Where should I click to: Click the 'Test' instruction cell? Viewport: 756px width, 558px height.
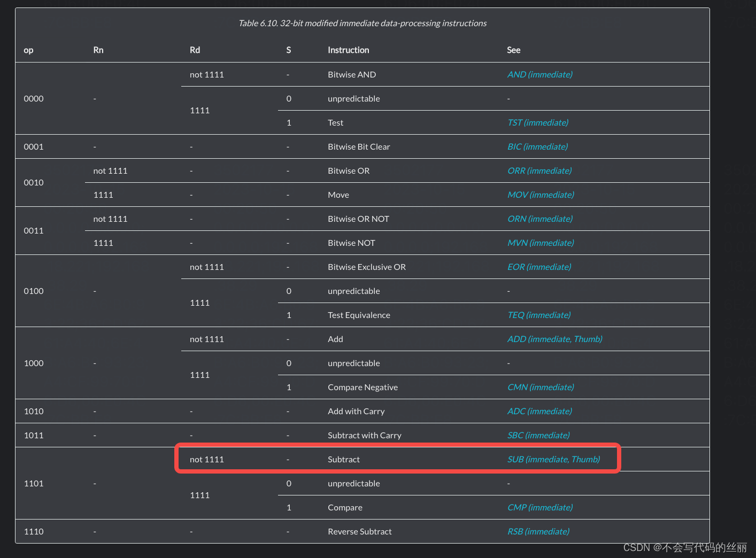pos(336,123)
